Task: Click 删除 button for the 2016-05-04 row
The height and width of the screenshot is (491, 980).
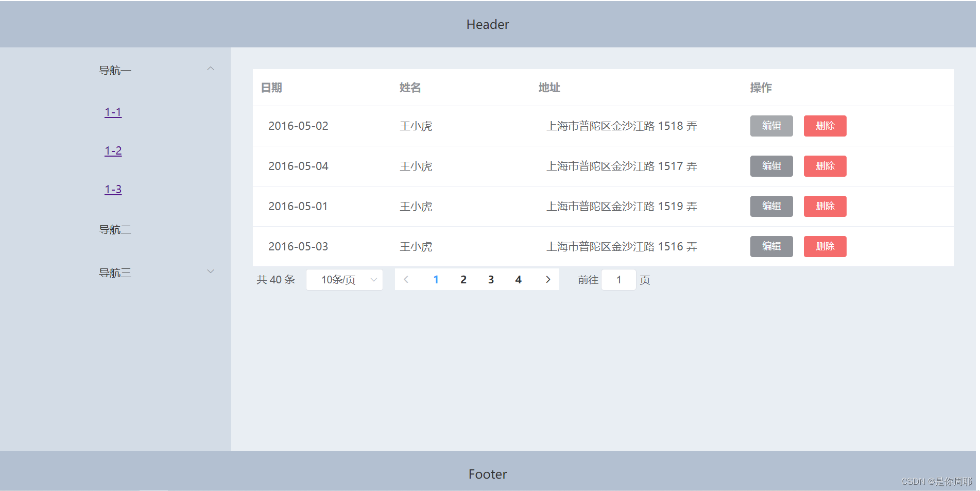Action: [824, 166]
